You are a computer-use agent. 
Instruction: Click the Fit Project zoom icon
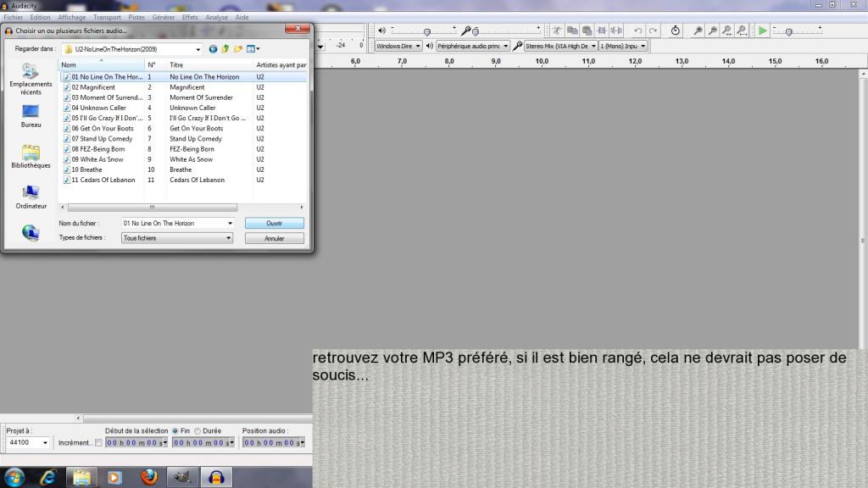click(x=743, y=31)
